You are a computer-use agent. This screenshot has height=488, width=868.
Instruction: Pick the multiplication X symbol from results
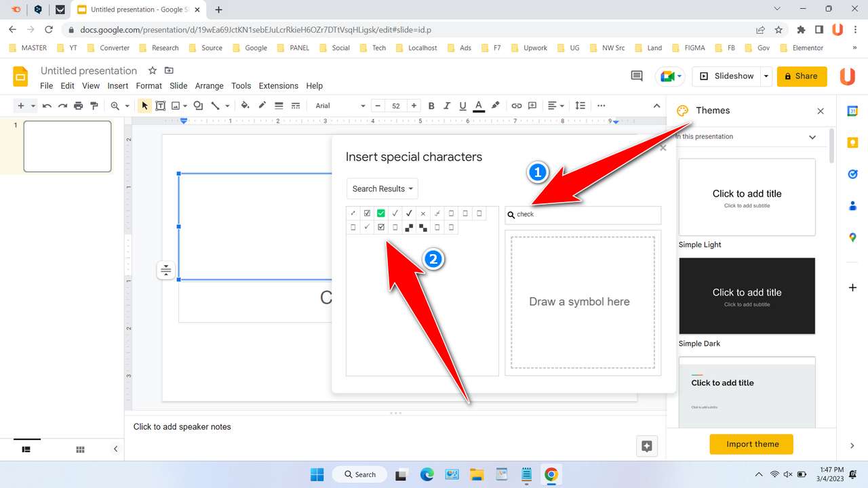422,213
